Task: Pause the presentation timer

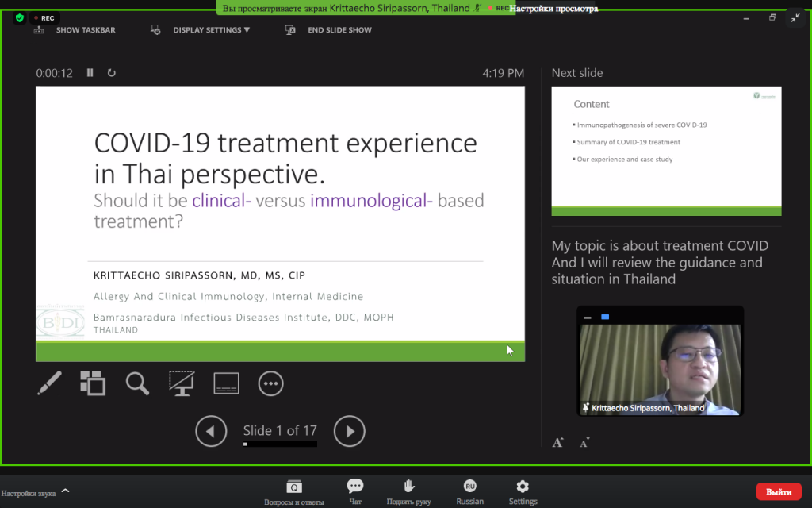Action: point(90,72)
